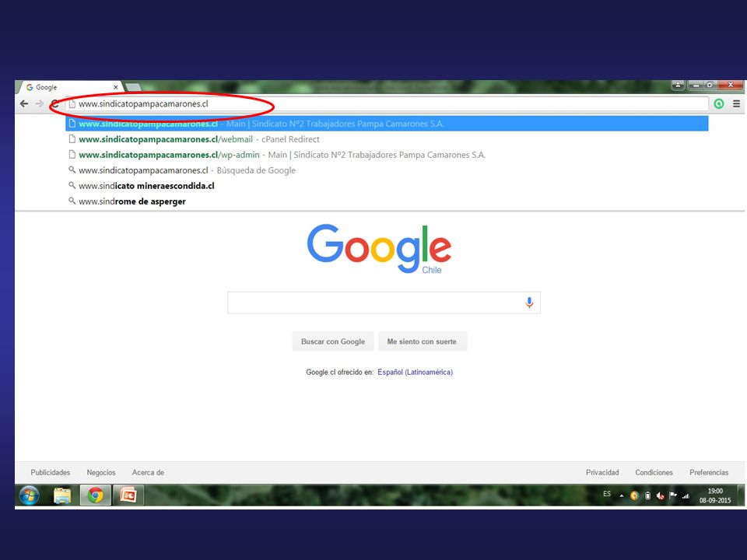
Task: Click the orange tray icon beside the battery
Action: 634,495
